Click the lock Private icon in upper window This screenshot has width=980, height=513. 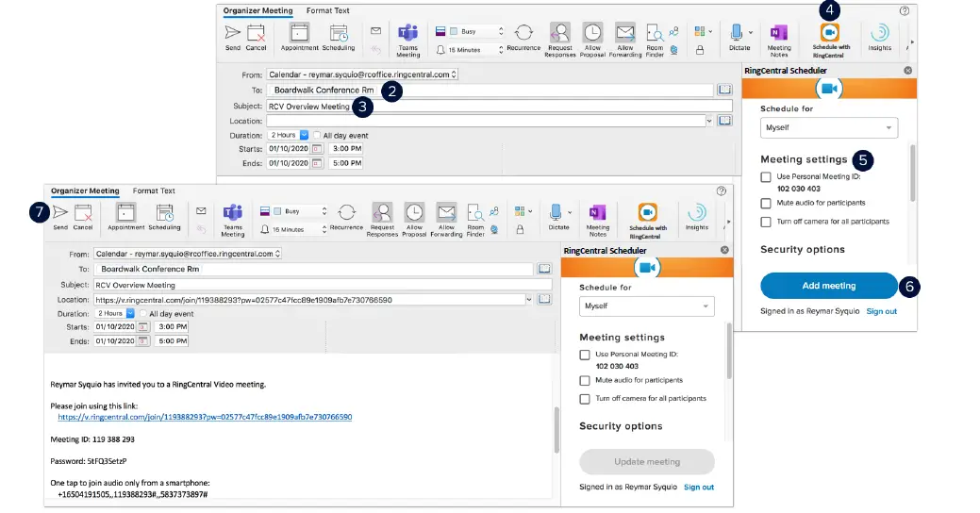[x=700, y=50]
